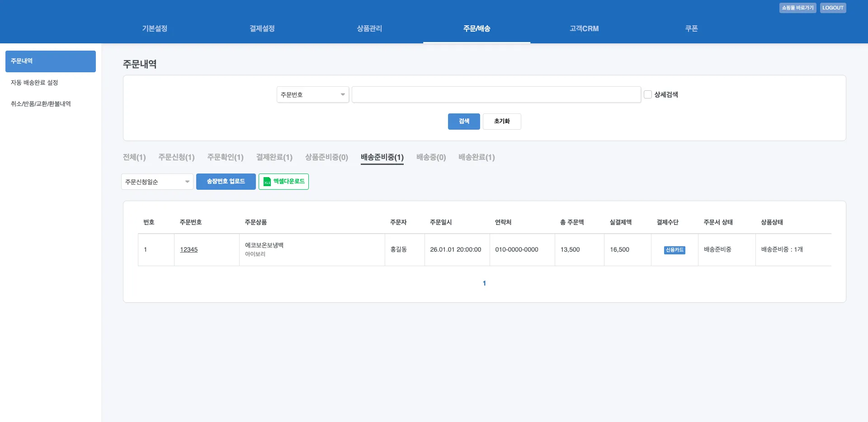Screen dimensions: 868x422
Task: Click the contact number 010-0000-0000
Action: 517,249
